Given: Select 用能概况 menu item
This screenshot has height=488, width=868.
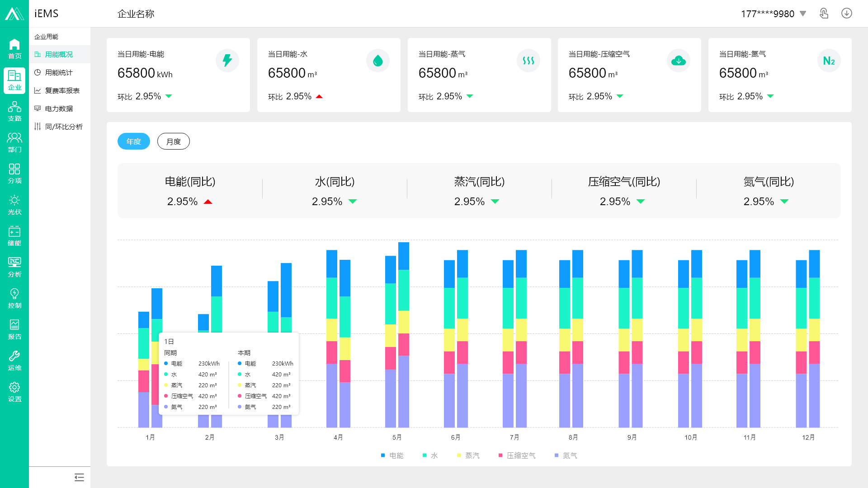Looking at the screenshot, I should click(x=60, y=54).
